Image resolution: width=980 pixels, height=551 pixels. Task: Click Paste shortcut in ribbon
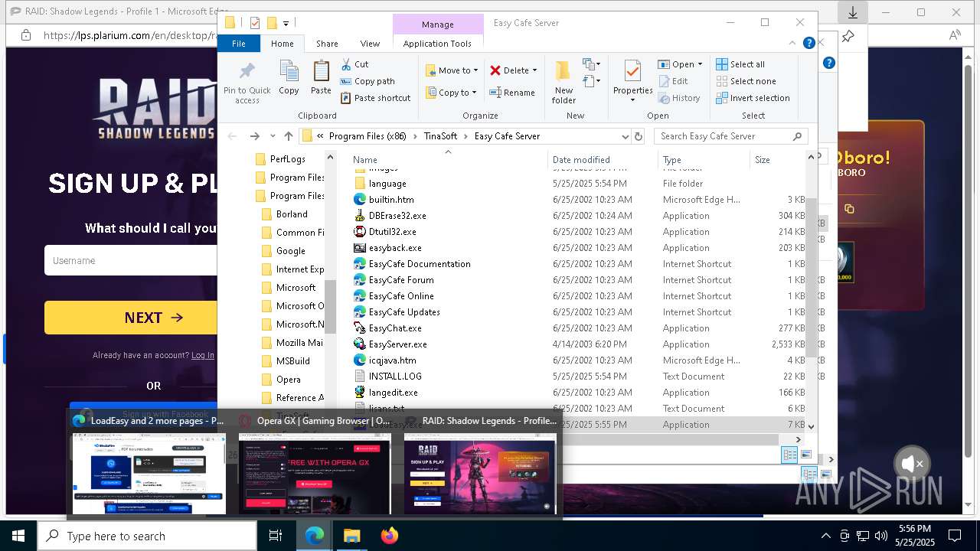375,98
